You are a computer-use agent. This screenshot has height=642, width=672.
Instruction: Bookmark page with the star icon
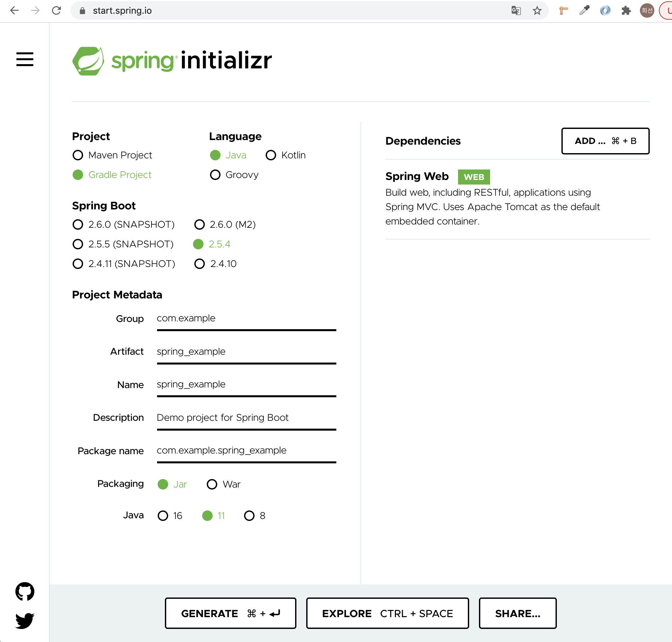coord(537,10)
